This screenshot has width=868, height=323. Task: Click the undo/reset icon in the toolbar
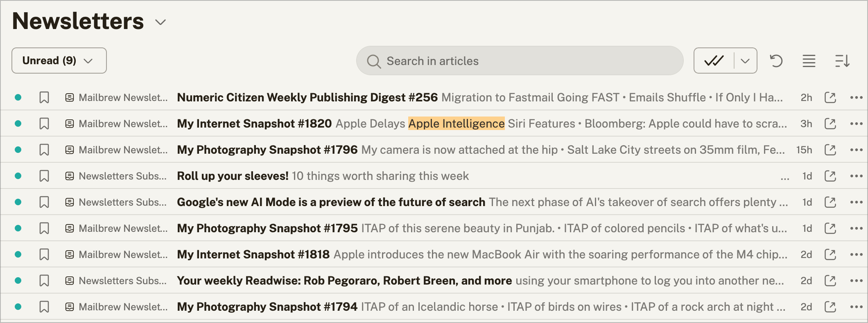tap(776, 61)
